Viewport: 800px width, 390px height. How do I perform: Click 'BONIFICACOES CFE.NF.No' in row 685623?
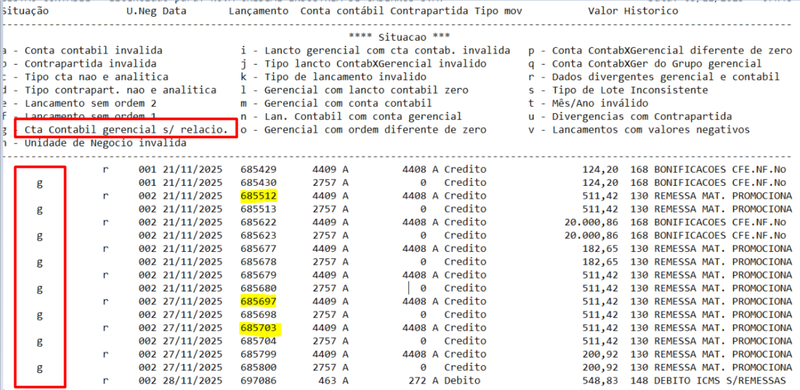tap(720, 236)
